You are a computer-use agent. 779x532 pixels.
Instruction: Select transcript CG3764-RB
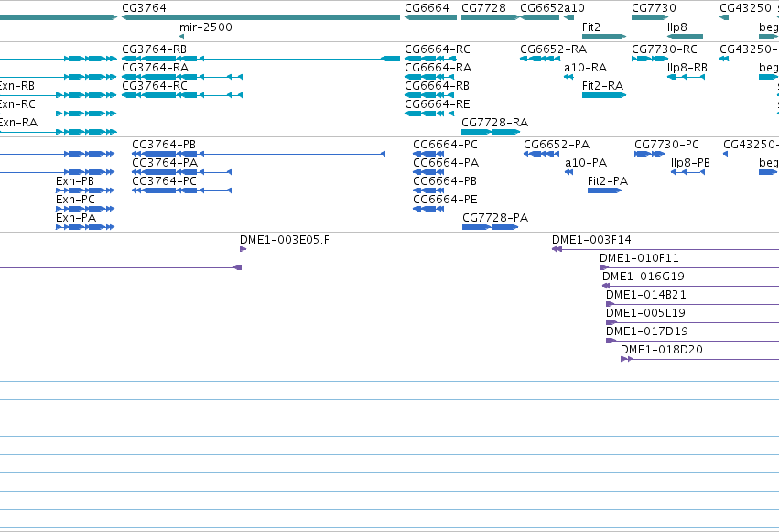point(261,59)
